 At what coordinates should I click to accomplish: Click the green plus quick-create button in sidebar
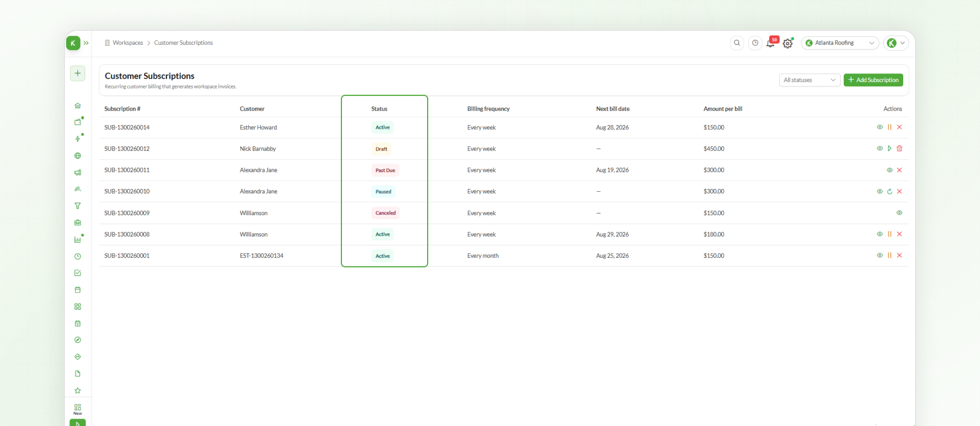click(78, 73)
